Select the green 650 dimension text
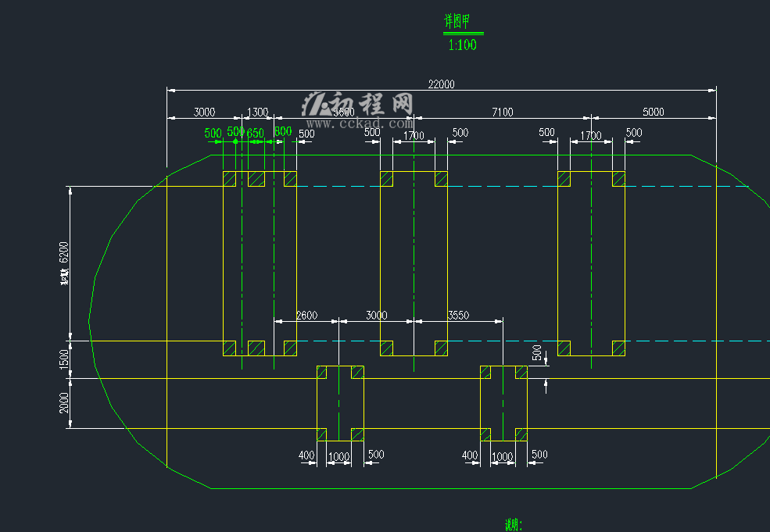Viewport: 770px width, 532px height. click(256, 133)
